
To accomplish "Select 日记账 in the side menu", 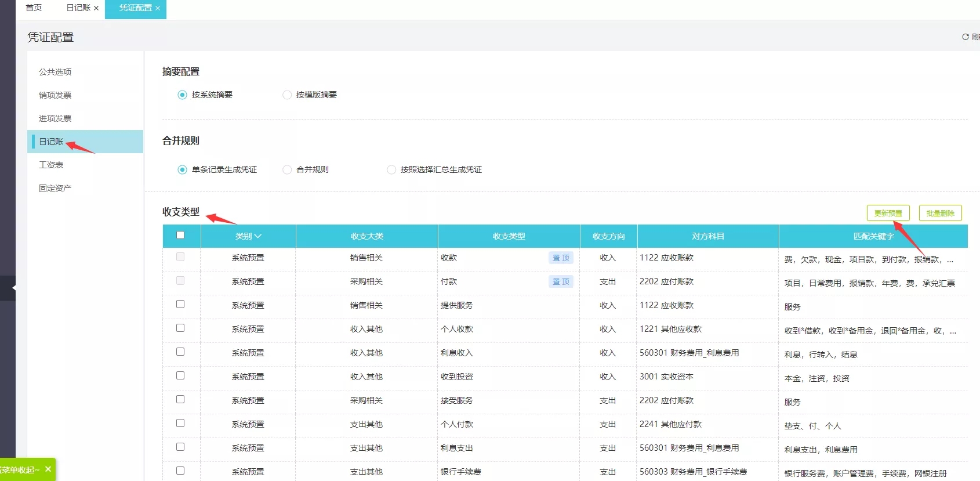I will [x=85, y=142].
